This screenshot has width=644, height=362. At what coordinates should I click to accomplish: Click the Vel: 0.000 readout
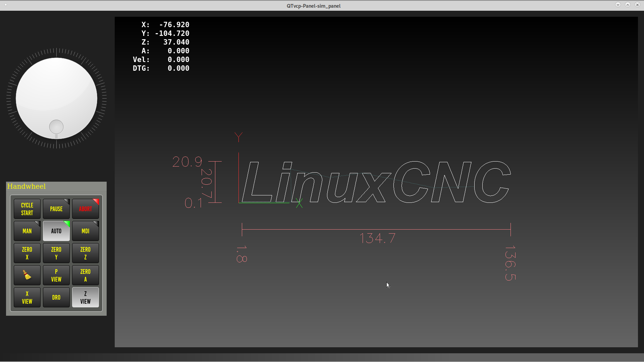[161, 60]
